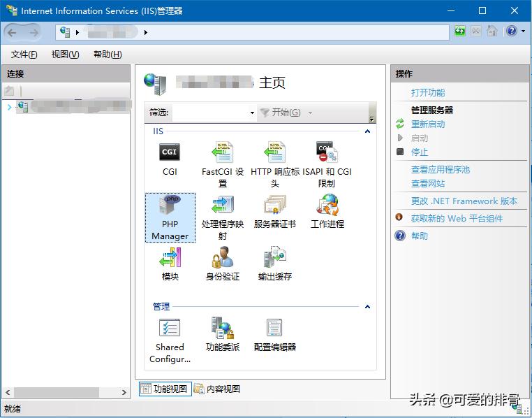Open HTTP 响应标头 feature

pyautogui.click(x=274, y=152)
